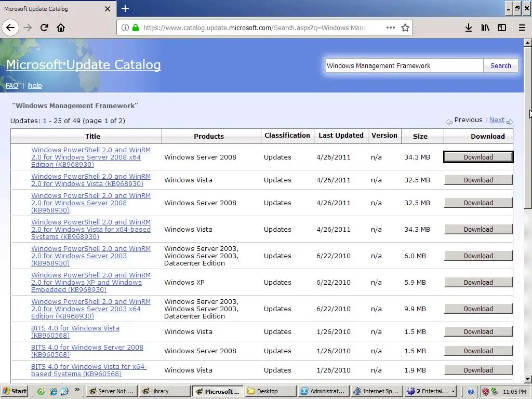Open PowerShell 2.0 for Windows Server 2008 (KB968930) link
The width and height of the screenshot is (532, 399).
(90, 203)
